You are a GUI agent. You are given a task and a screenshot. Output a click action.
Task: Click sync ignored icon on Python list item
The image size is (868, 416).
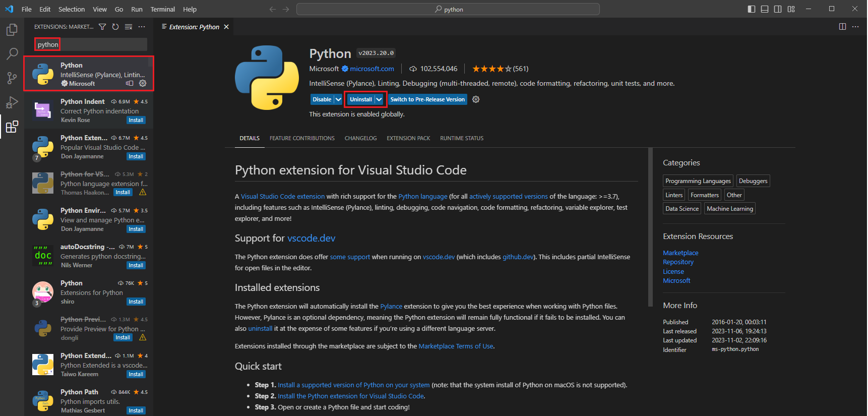[x=130, y=83]
